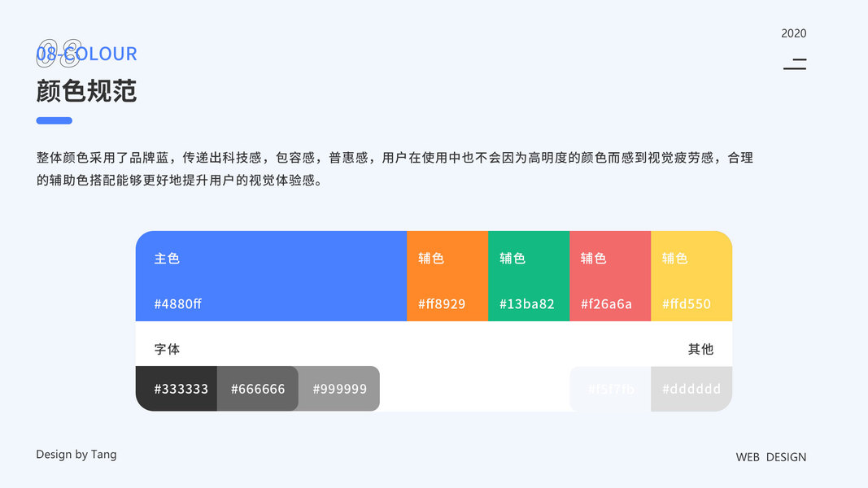Screen dimensions: 868x488
Task: Select the orange #ff8929 accent swatch
Action: 447,276
